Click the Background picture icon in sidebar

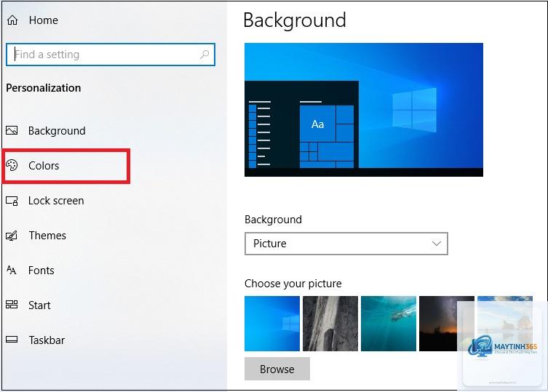[x=12, y=131]
